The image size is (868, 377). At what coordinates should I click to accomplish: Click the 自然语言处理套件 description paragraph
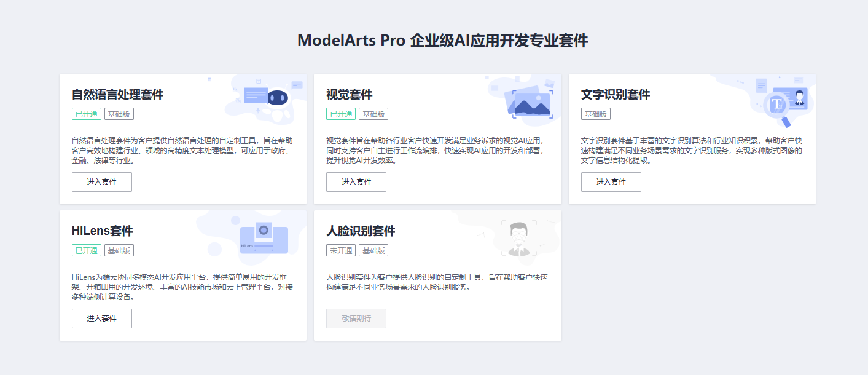pyautogui.click(x=182, y=151)
